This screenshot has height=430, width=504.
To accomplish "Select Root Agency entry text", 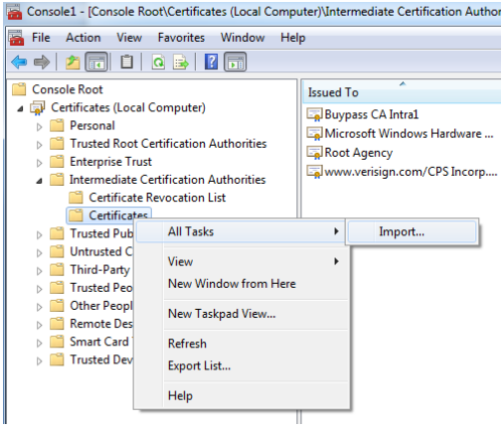I will tap(359, 153).
